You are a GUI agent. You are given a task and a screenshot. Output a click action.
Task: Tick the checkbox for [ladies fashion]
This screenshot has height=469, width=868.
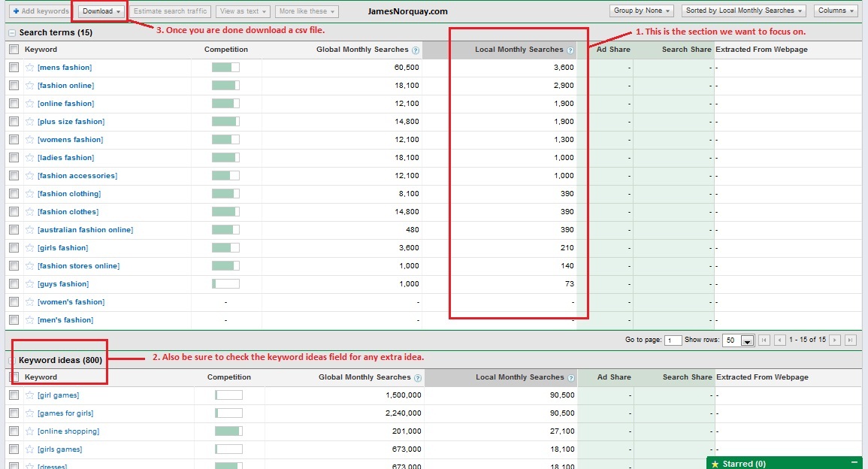click(x=14, y=158)
